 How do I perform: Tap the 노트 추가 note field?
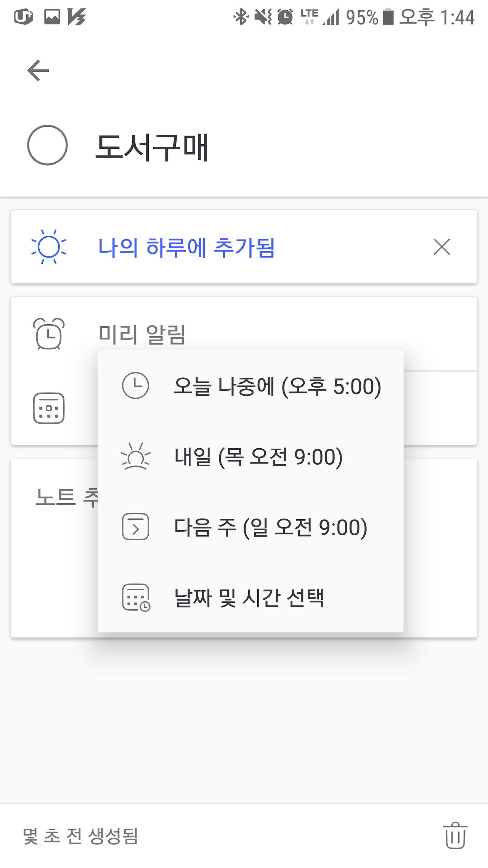coord(244,548)
